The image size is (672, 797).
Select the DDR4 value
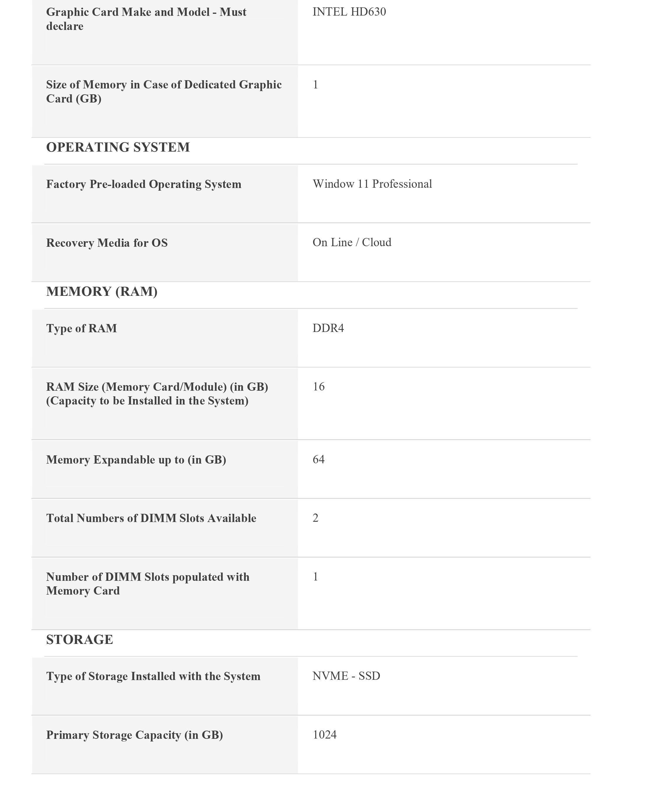(328, 328)
